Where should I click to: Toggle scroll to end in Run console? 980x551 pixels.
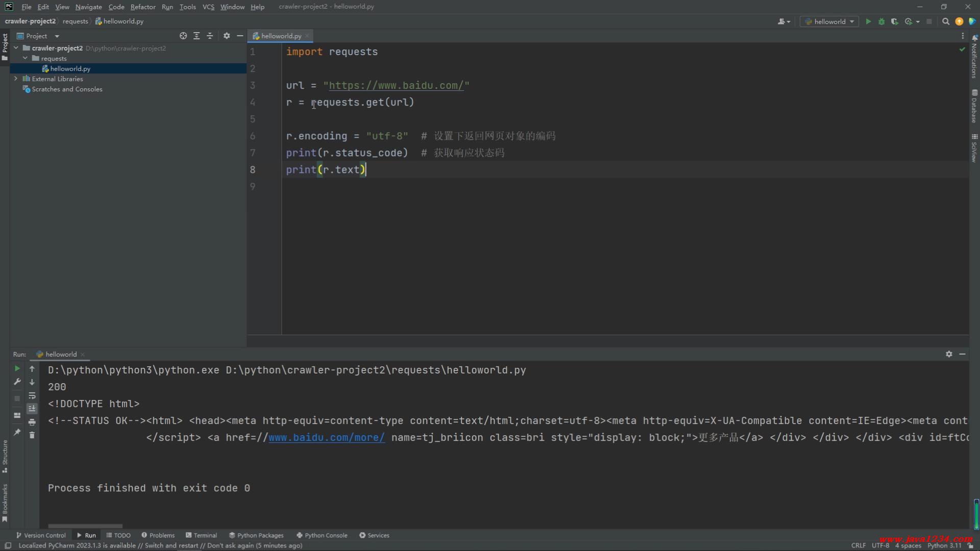tap(32, 409)
